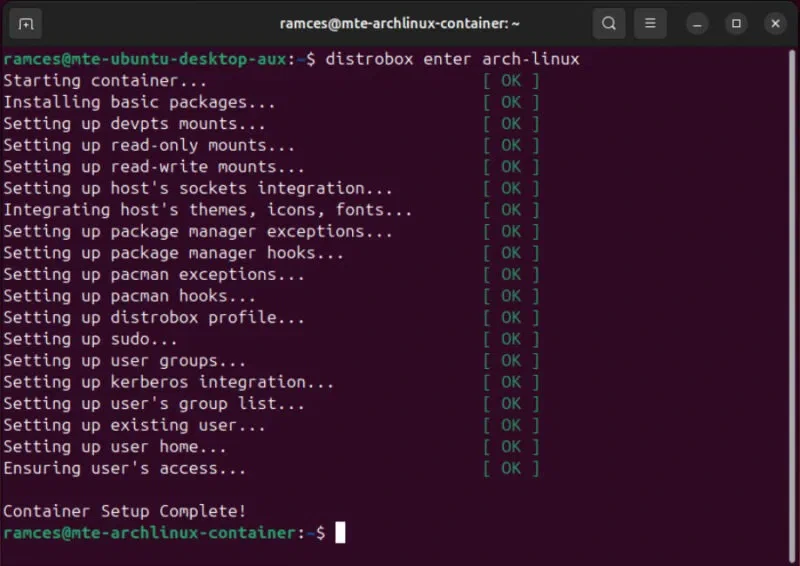Minimize the terminal window
The height and width of the screenshot is (566, 800).
698,23
